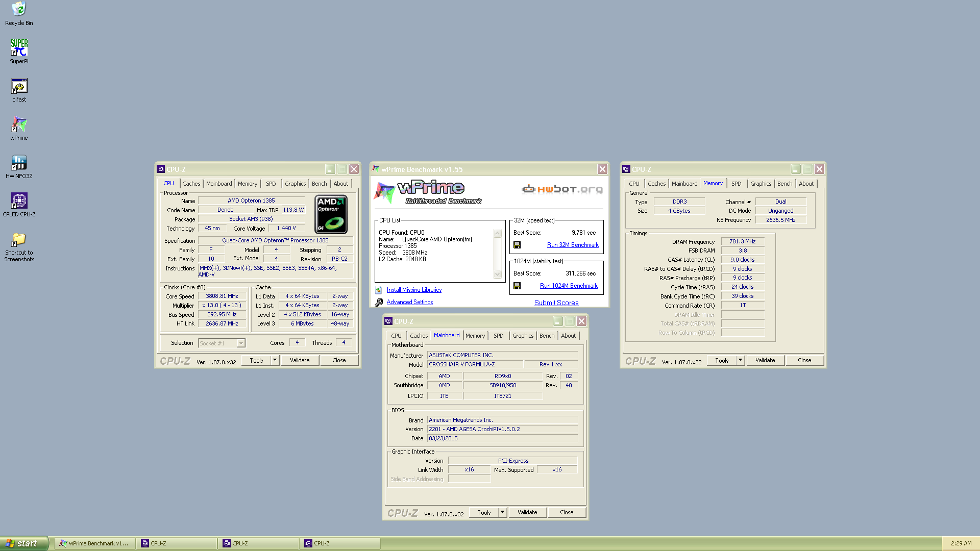Close the CPU-Z Memory window
This screenshot has width=980, height=551.
pos(819,169)
